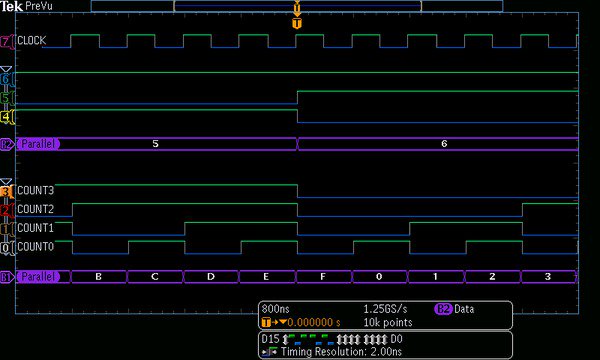Click the B2 Parallel bus label

[x=38, y=144]
